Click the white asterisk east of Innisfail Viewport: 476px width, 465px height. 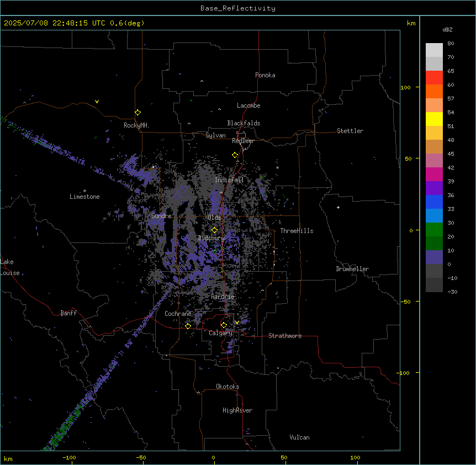tap(277, 167)
